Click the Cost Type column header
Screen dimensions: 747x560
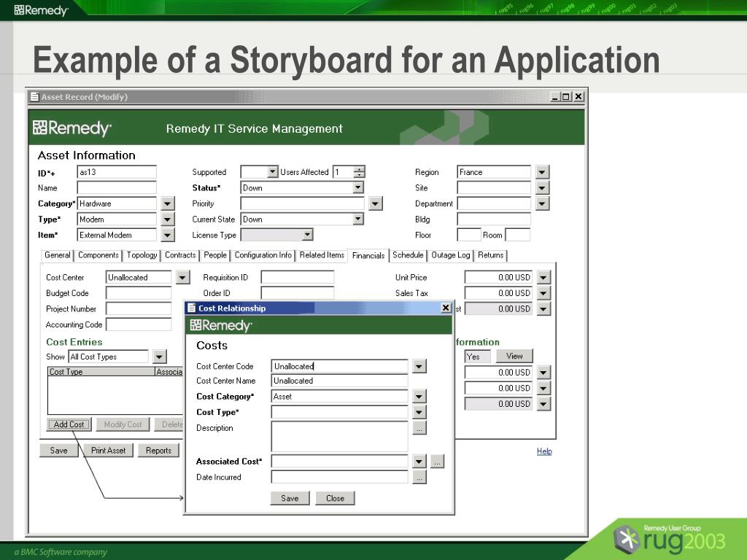101,372
